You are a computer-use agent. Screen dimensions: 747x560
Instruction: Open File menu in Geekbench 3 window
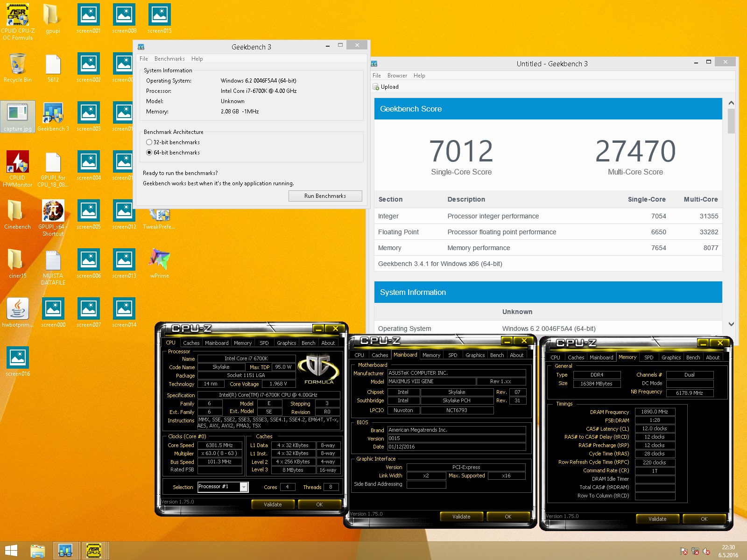tap(143, 59)
